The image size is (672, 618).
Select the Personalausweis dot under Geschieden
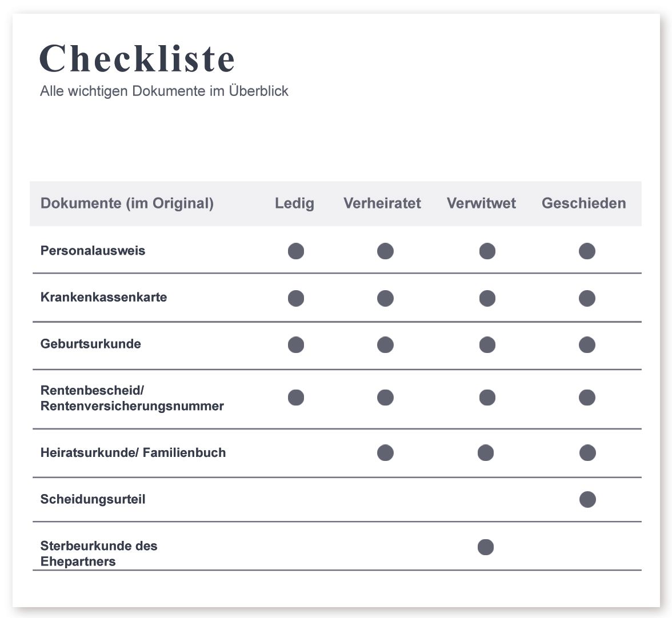[587, 251]
